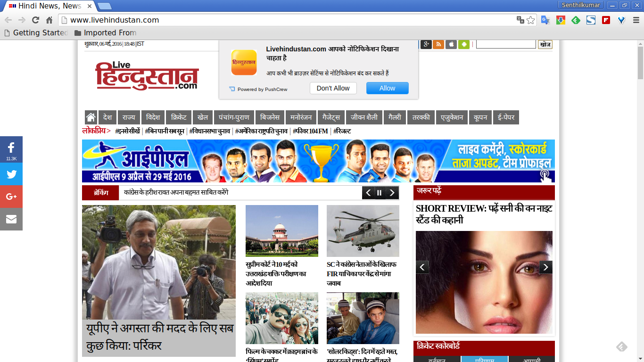Go to previous slide in the short review carousel
The image size is (644, 362).
click(x=422, y=267)
